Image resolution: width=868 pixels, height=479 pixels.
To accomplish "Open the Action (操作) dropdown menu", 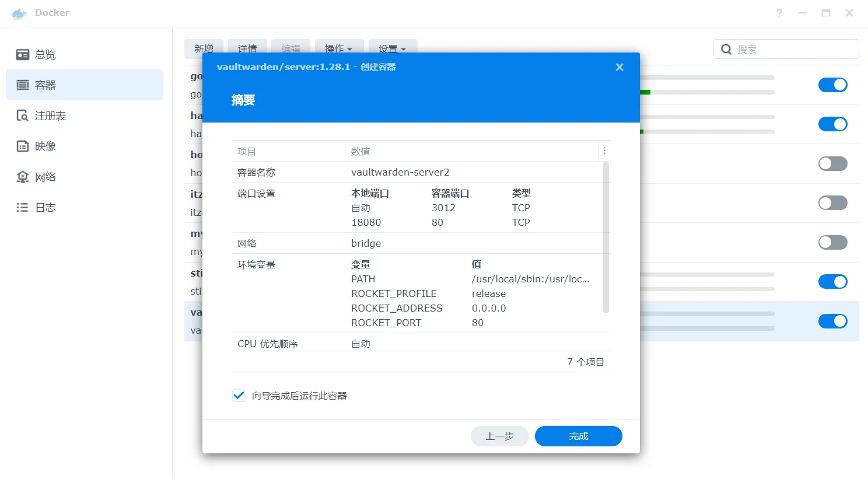I will point(338,49).
